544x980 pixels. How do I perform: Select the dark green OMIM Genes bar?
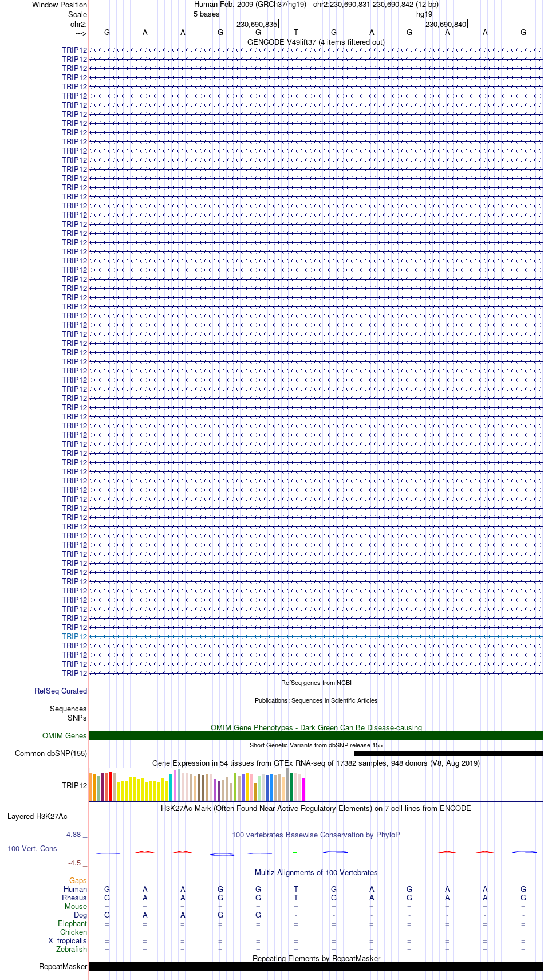pos(316,736)
